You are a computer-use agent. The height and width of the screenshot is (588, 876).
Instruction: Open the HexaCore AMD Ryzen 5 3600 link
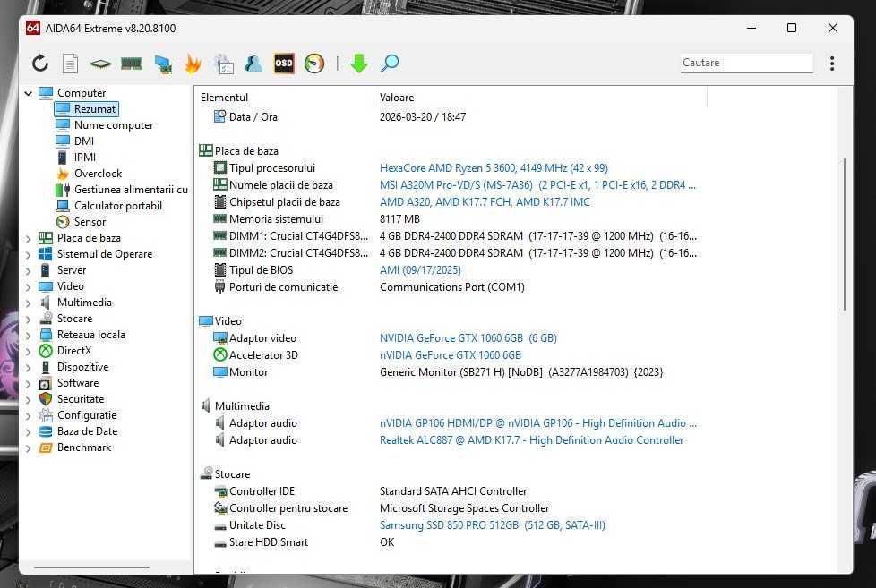point(494,168)
